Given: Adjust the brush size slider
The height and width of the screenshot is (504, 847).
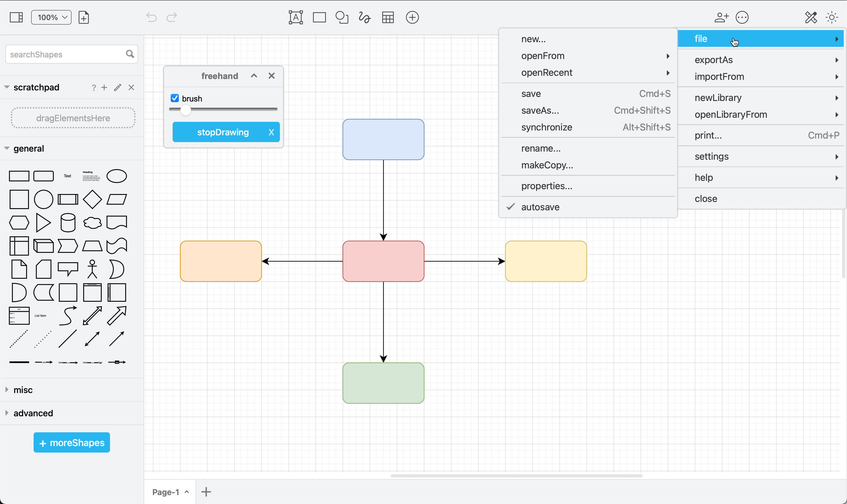Looking at the screenshot, I should [x=185, y=110].
